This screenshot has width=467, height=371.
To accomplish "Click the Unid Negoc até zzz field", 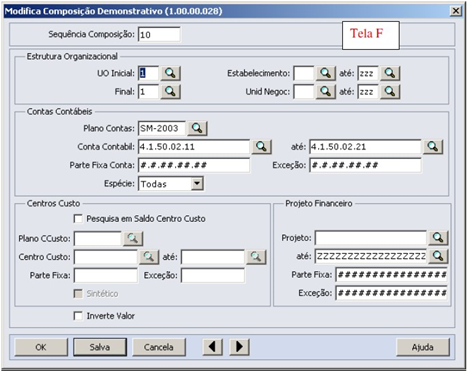I will (x=368, y=92).
